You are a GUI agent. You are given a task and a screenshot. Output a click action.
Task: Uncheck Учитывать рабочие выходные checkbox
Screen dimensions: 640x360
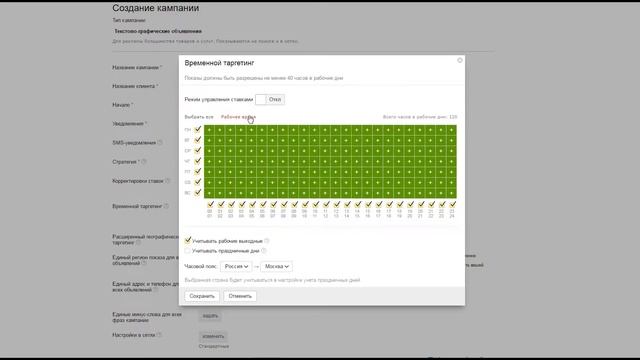pyautogui.click(x=188, y=240)
